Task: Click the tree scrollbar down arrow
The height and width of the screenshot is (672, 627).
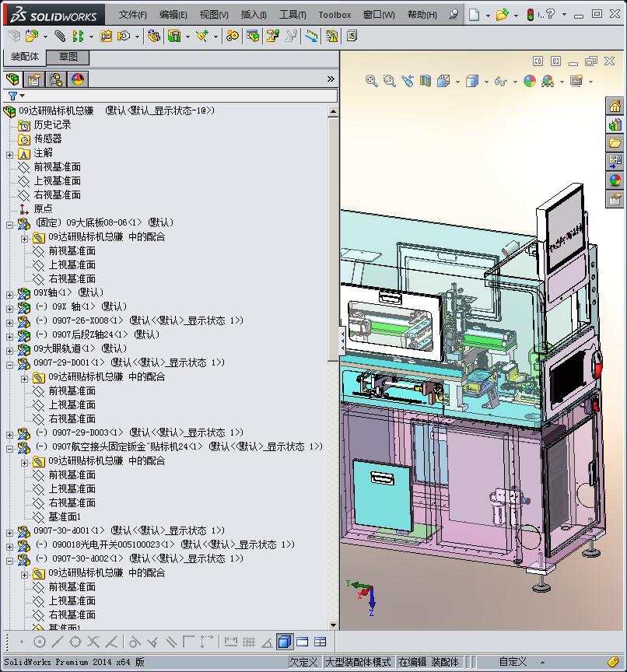Action: 333,625
